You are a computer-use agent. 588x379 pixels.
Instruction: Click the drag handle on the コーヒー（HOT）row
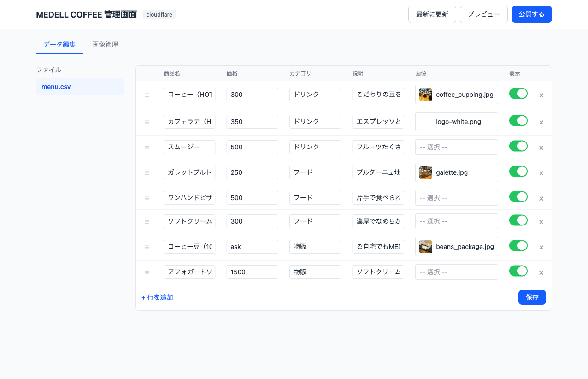[147, 95]
